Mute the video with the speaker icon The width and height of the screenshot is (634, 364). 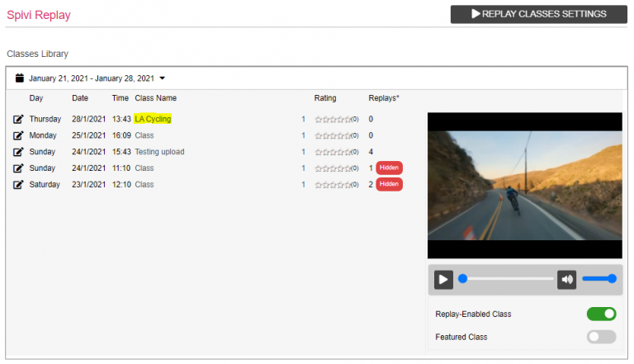pos(566,280)
